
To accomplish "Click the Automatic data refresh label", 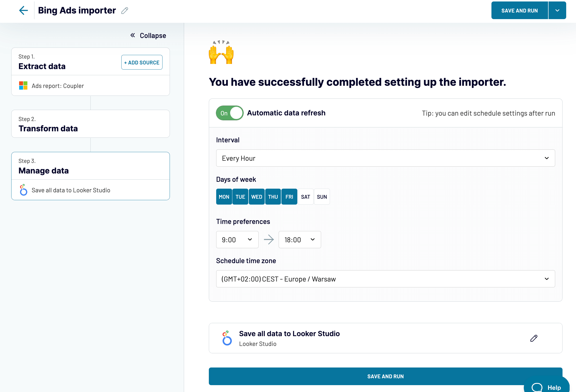I will tap(286, 113).
